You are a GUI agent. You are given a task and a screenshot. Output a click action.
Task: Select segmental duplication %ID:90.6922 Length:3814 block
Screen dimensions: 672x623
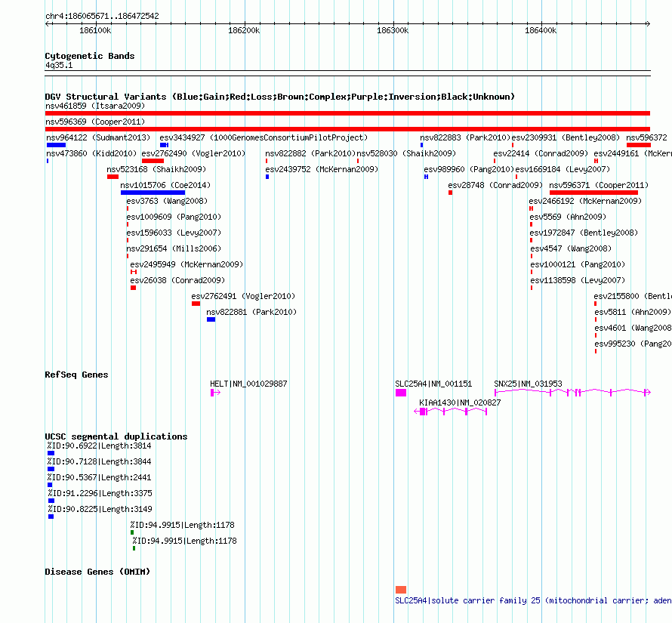pyautogui.click(x=51, y=453)
